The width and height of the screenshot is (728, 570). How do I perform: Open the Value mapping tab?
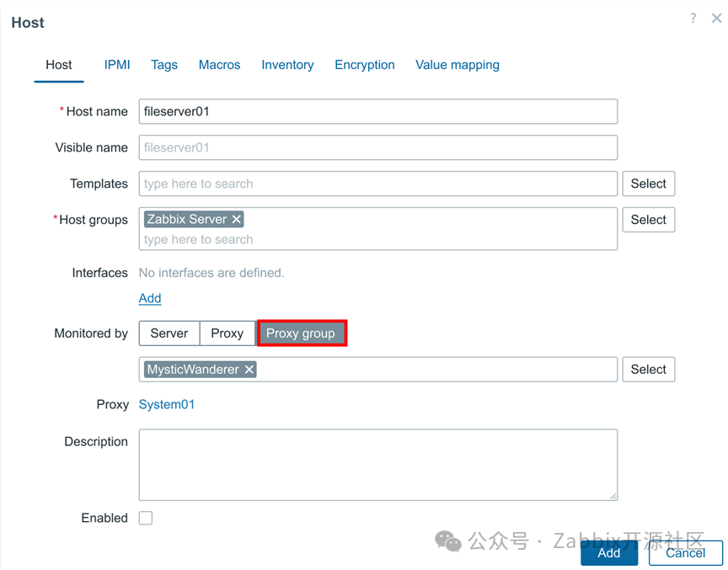(x=458, y=65)
